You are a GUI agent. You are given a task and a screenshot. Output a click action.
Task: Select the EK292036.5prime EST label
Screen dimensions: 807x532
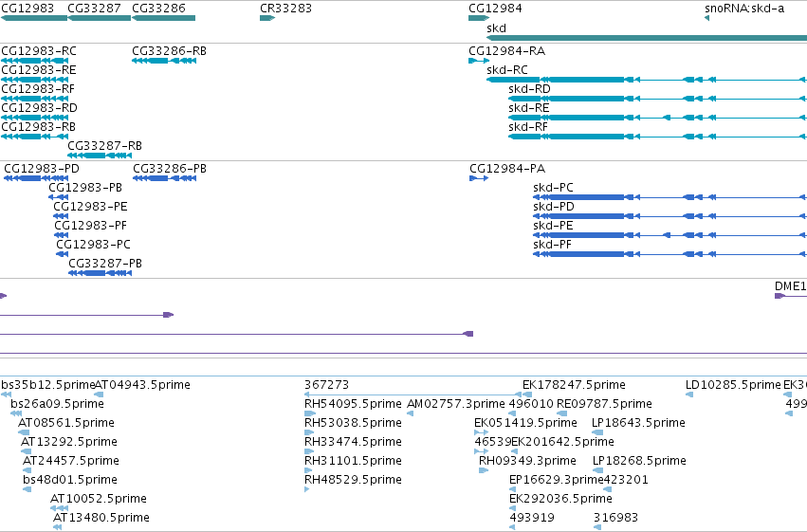(x=560, y=499)
